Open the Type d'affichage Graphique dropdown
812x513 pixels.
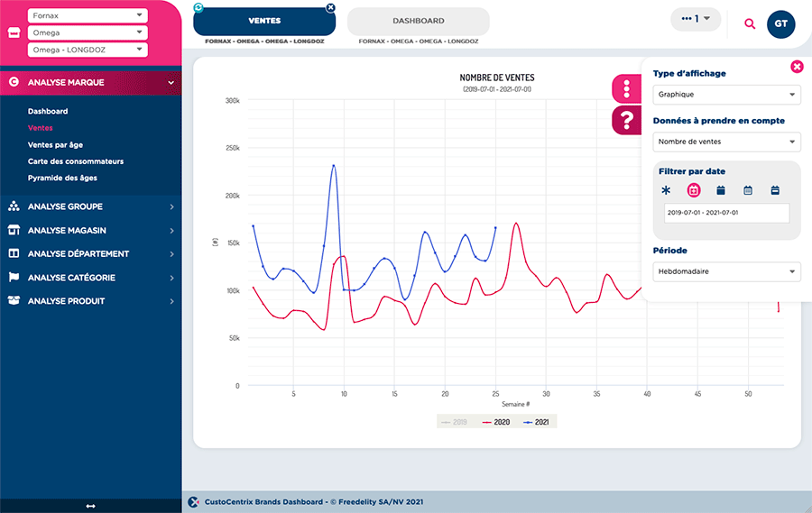coord(726,94)
